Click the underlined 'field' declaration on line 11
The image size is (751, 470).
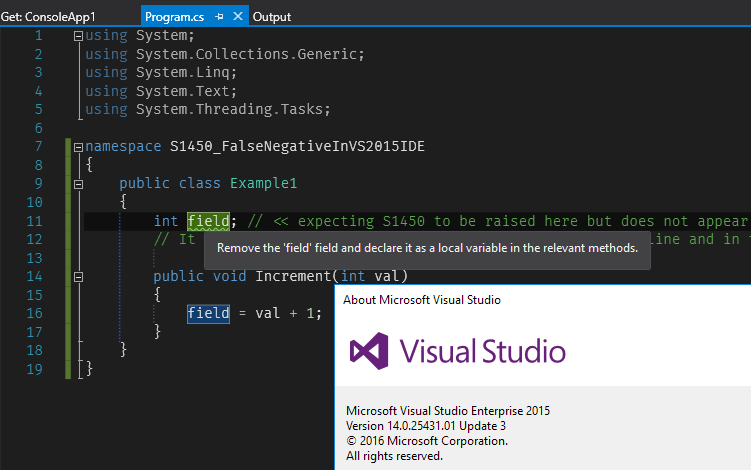tap(208, 221)
